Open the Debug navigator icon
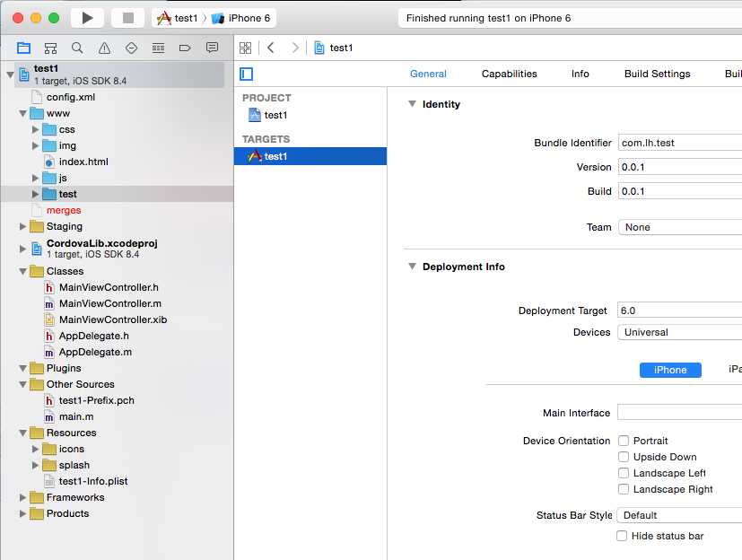 [x=158, y=48]
